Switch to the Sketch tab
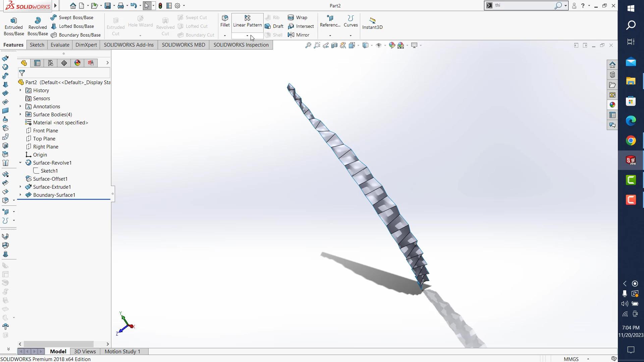644x362 pixels. [x=37, y=45]
